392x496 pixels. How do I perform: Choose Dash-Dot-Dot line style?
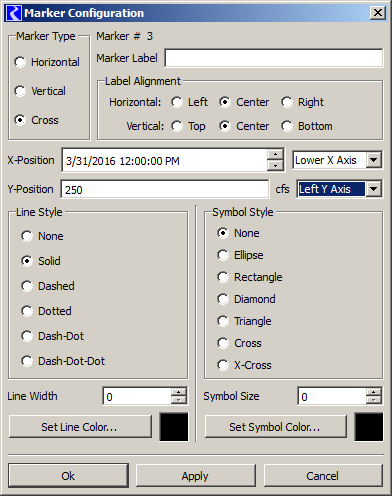click(27, 361)
